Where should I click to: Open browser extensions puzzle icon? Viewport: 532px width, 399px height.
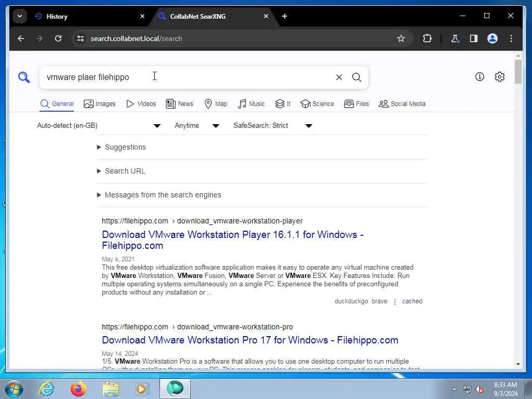[427, 38]
